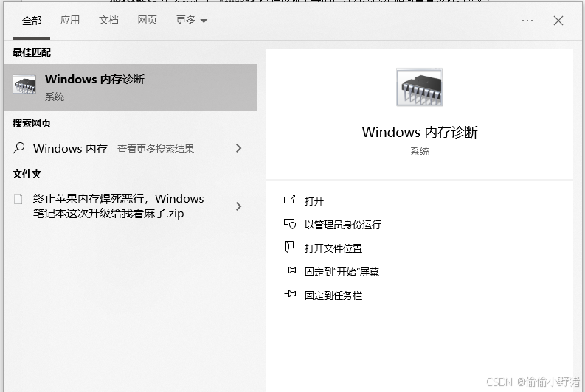
Task: Click the pin icon for 固定到任务栏
Action: (x=290, y=295)
